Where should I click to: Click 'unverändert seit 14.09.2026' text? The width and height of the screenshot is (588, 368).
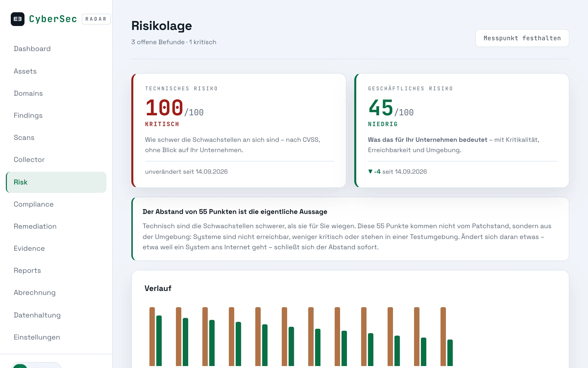(x=186, y=171)
